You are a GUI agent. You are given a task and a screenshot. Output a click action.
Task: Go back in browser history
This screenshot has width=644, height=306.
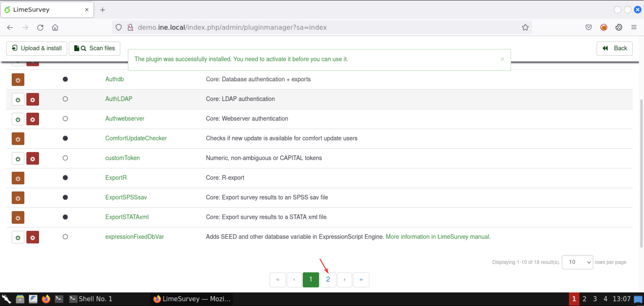10,27
